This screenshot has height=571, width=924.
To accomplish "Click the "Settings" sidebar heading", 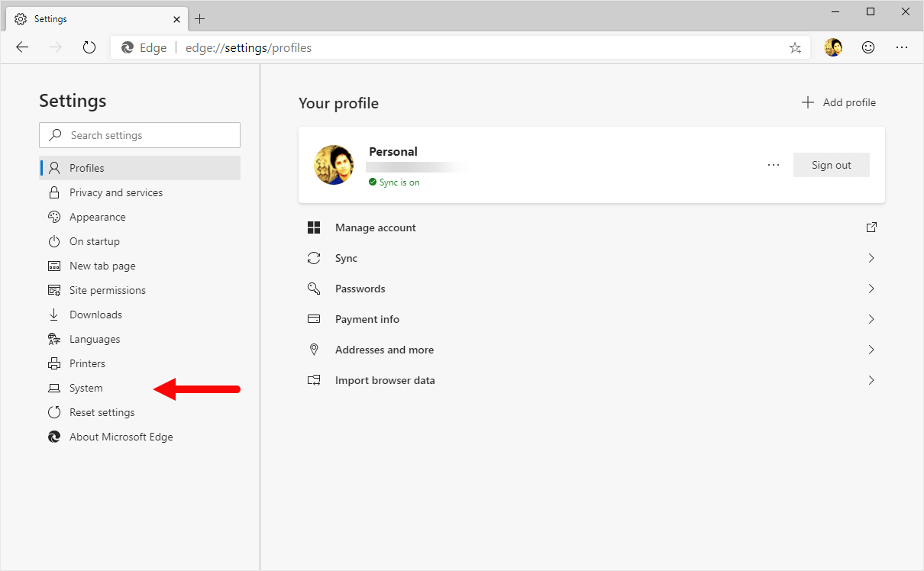I will (x=73, y=101).
